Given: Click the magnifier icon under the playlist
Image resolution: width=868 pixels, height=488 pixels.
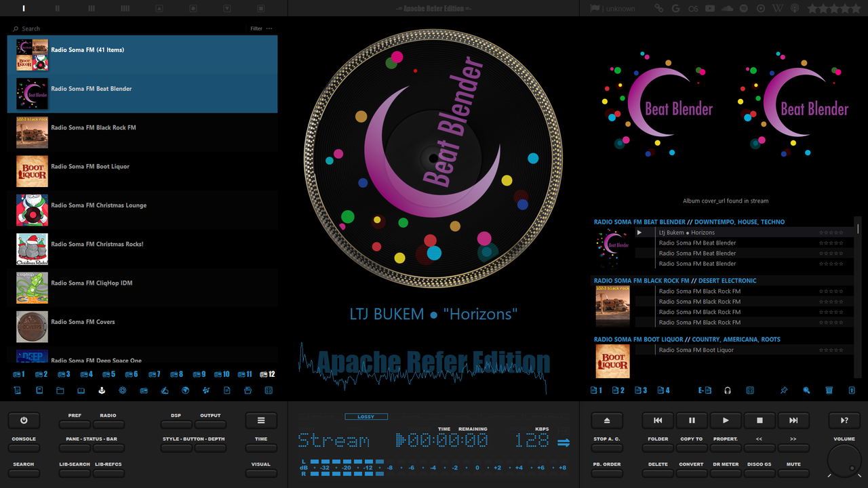Looking at the screenshot, I should pos(806,390).
